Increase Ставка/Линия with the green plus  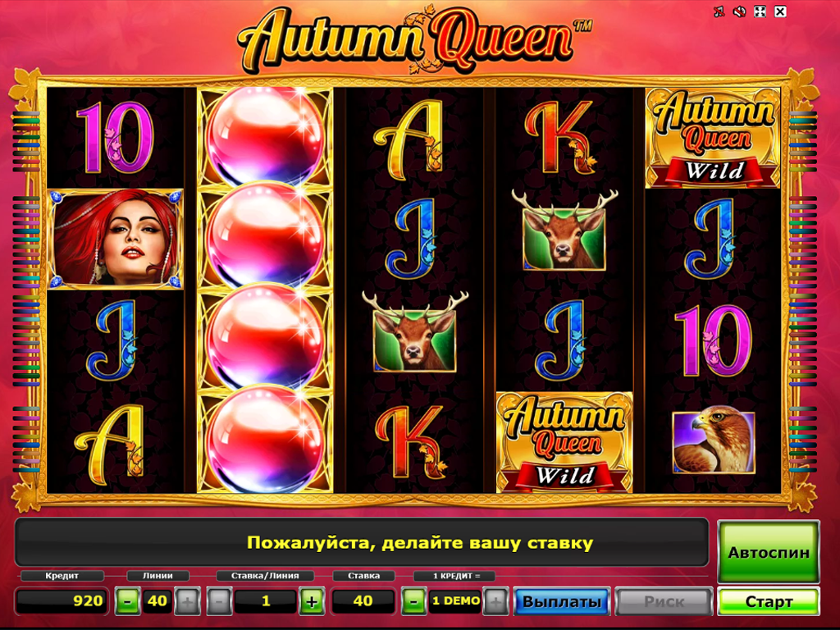point(312,601)
